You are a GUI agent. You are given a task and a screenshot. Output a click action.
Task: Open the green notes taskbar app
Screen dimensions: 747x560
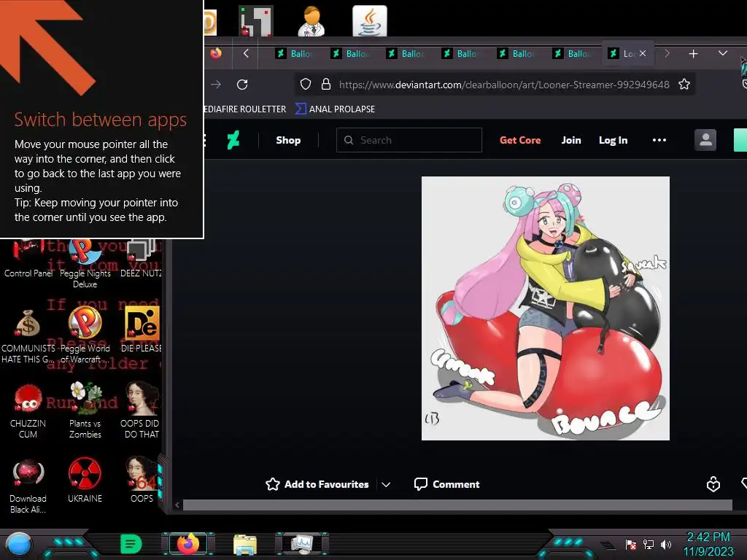point(131,544)
